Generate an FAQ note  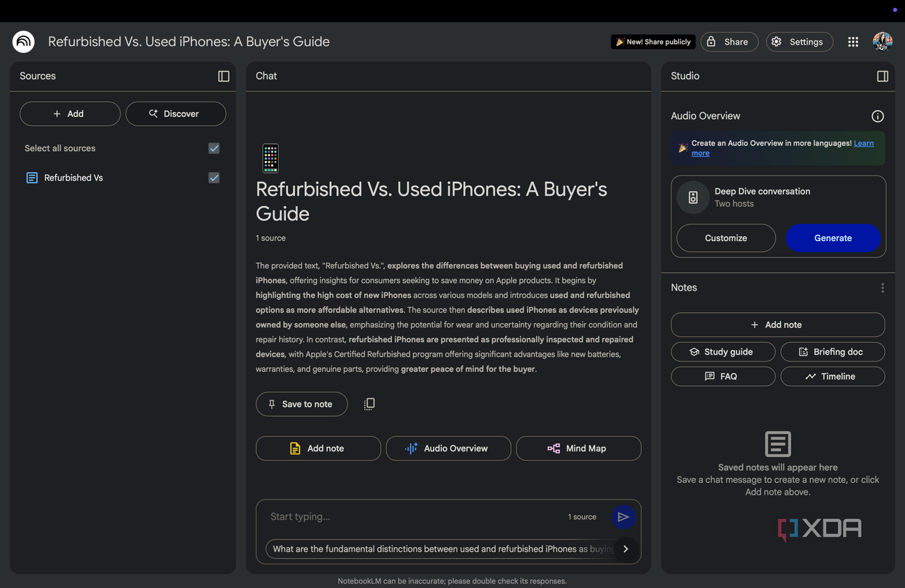point(723,376)
